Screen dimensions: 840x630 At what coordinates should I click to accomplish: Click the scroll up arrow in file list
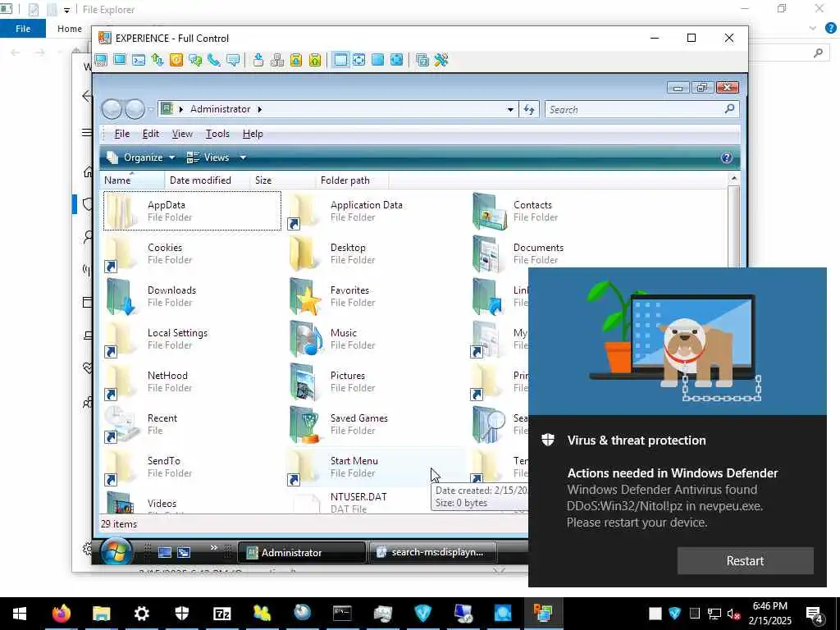[734, 178]
